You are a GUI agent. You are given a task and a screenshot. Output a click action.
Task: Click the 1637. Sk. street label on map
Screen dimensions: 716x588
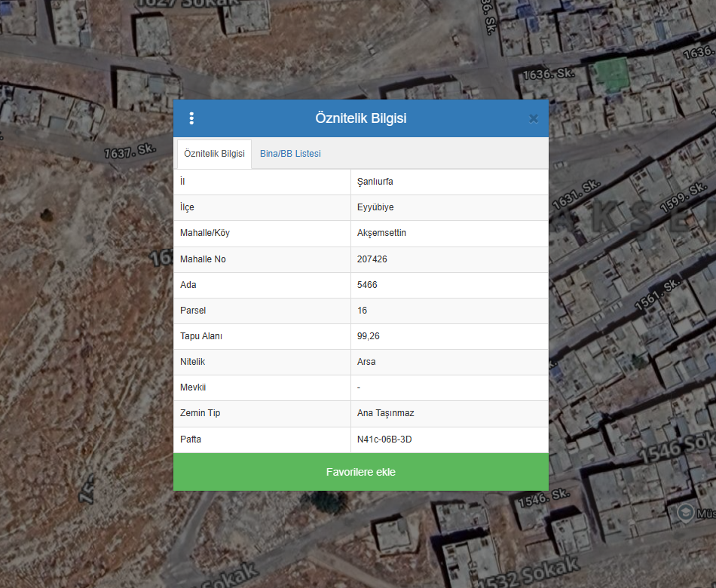pyautogui.click(x=130, y=152)
